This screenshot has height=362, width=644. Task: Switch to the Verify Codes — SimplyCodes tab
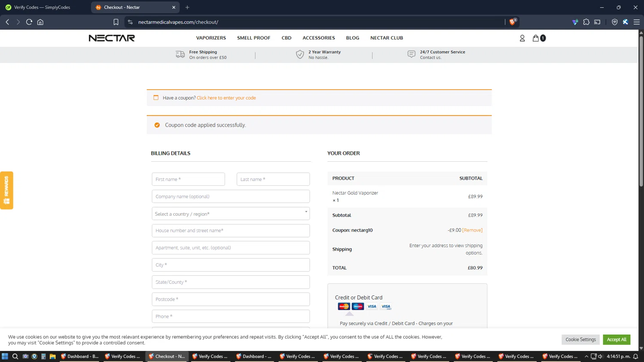pyautogui.click(x=42, y=7)
